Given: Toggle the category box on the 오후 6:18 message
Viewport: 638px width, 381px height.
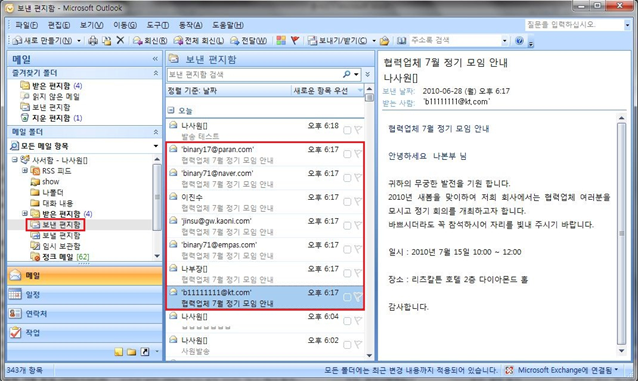Looking at the screenshot, I should pos(347,130).
